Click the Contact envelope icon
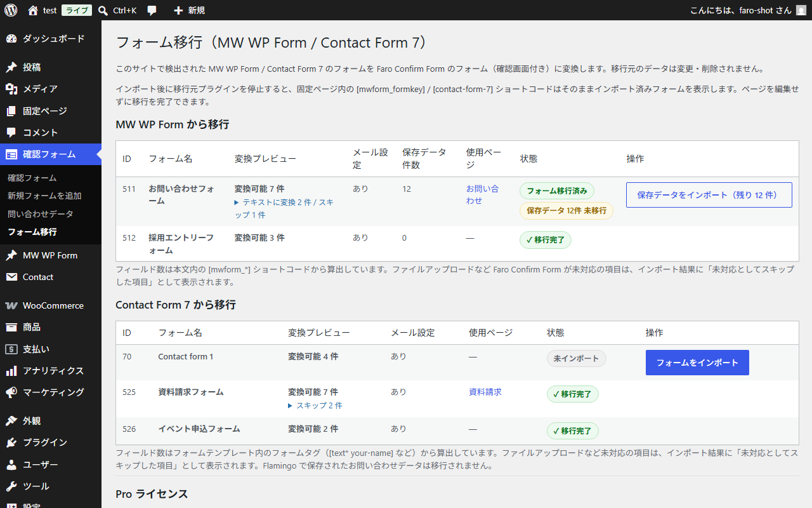 coord(11,277)
